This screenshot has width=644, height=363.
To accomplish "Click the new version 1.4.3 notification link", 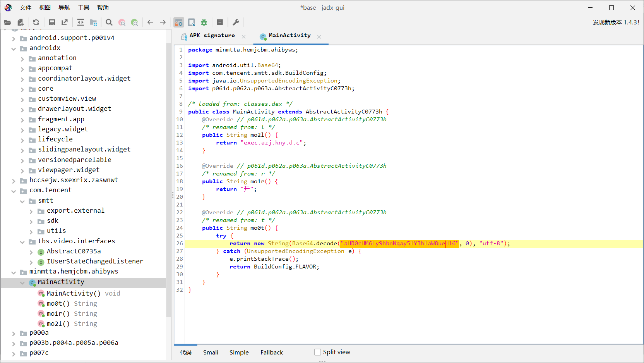I will click(x=616, y=22).
